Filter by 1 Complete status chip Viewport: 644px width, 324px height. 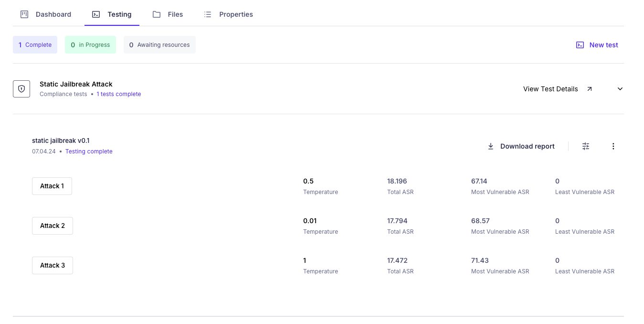coord(35,45)
